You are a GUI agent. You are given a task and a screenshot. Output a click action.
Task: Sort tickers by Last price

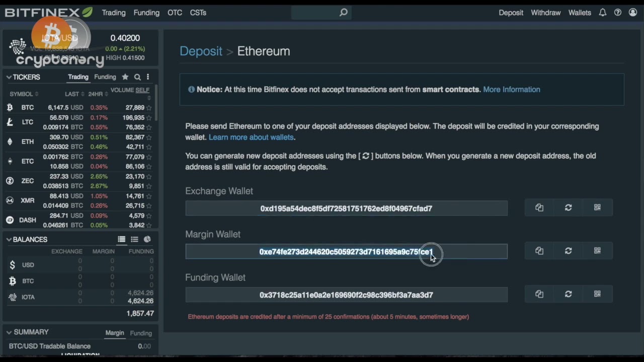[x=74, y=94]
